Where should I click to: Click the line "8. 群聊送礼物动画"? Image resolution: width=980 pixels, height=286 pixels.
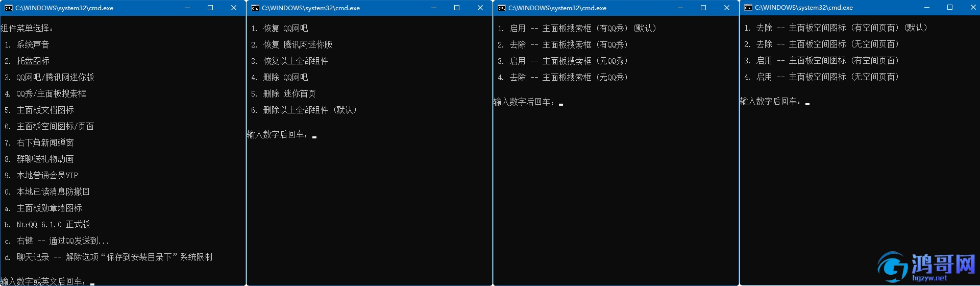click(x=39, y=159)
